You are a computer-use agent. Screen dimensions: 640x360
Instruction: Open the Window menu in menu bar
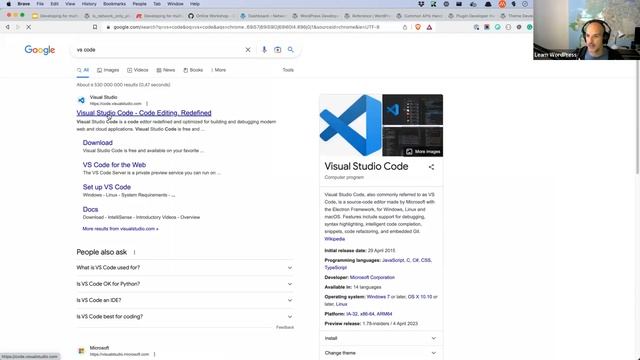(175, 4)
